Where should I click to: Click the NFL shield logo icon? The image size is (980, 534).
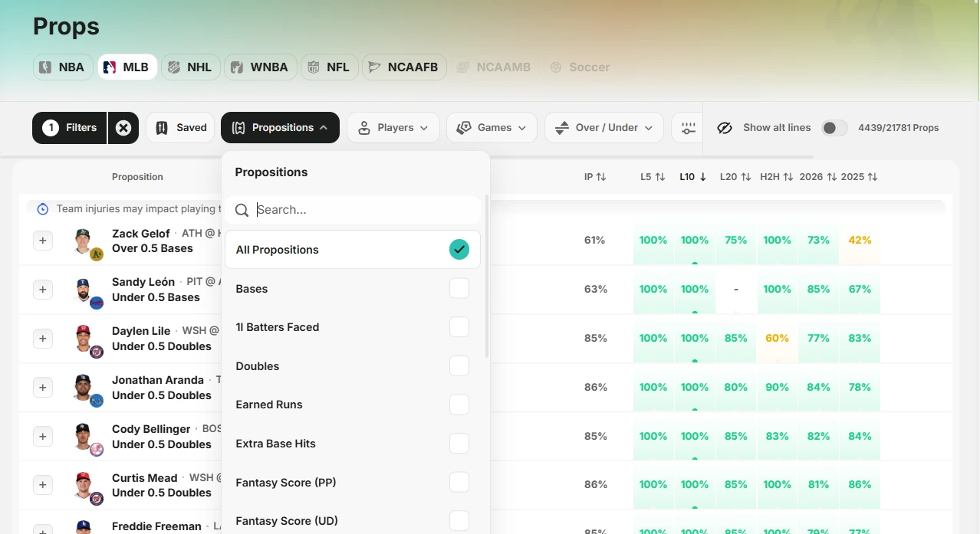[314, 67]
